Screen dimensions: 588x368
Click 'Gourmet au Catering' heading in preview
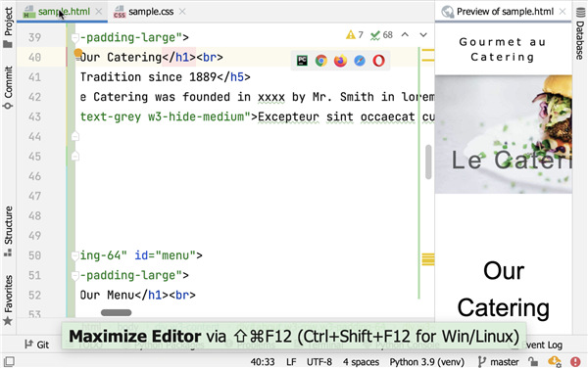pyautogui.click(x=502, y=49)
